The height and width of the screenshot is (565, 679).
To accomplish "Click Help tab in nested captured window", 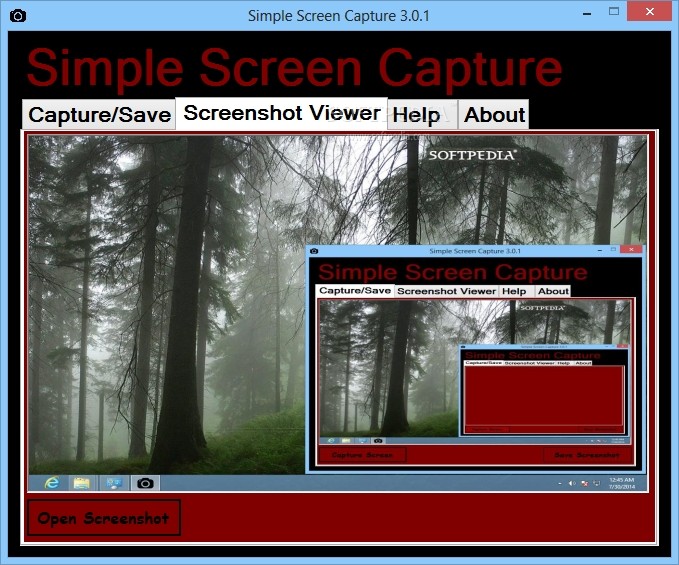I will (x=517, y=291).
